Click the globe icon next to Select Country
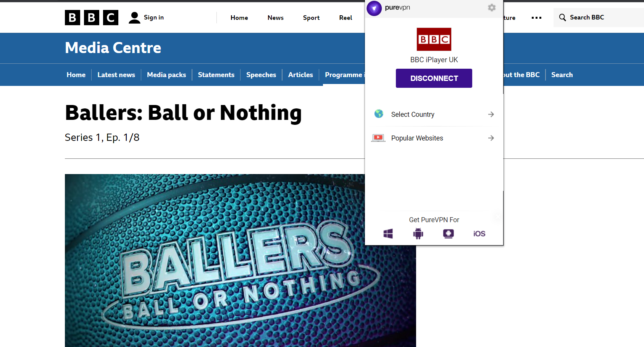 (x=379, y=114)
